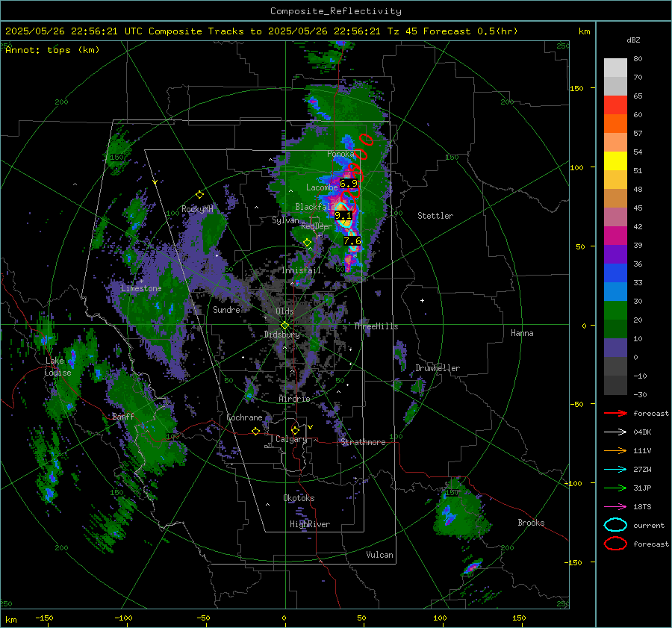The image size is (672, 628).
Task: Click the Airdrie map label
Action: click(294, 399)
